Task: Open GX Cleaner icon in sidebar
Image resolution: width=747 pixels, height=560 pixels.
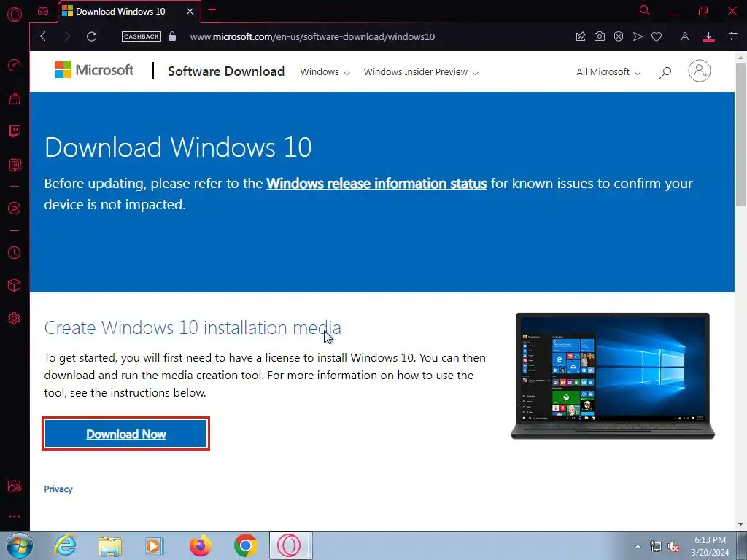Action: [x=15, y=98]
